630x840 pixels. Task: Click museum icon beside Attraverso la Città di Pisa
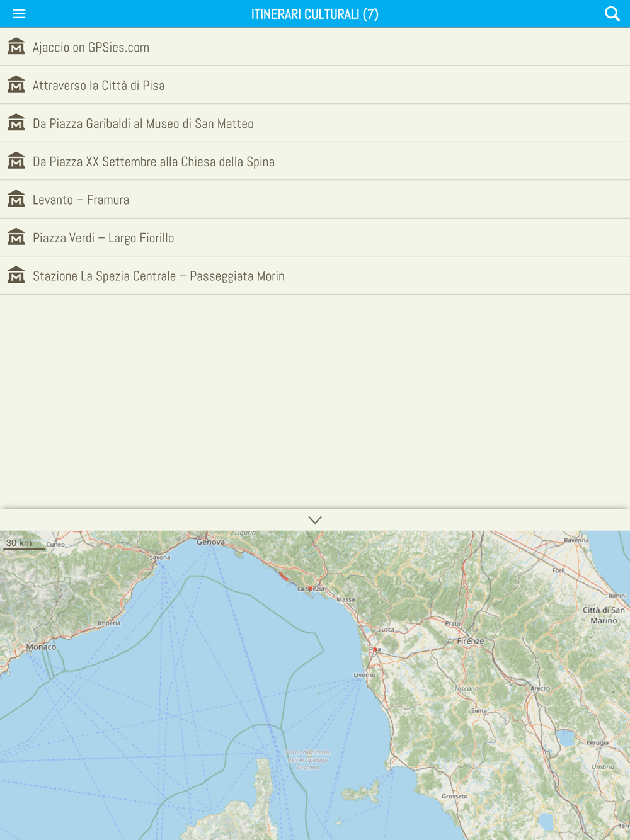click(x=16, y=85)
